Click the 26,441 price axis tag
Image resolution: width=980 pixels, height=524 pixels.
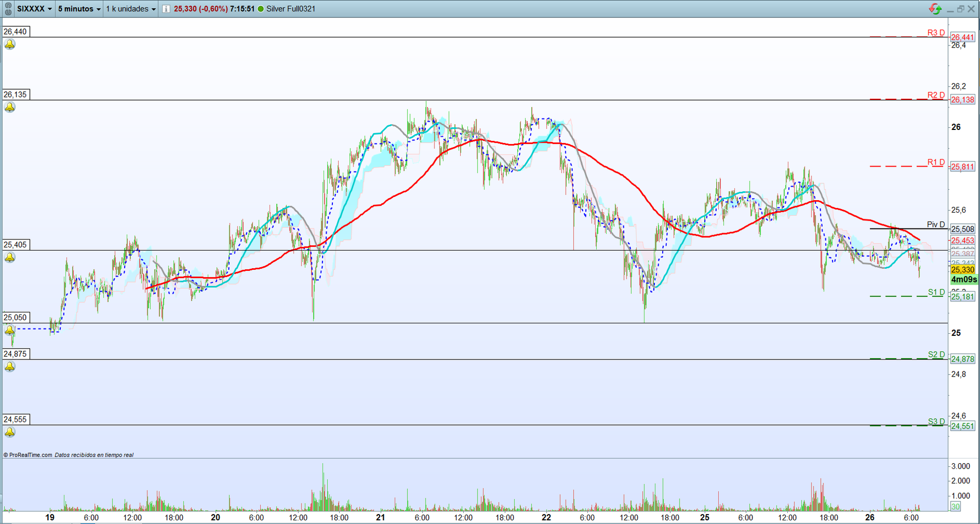click(963, 37)
